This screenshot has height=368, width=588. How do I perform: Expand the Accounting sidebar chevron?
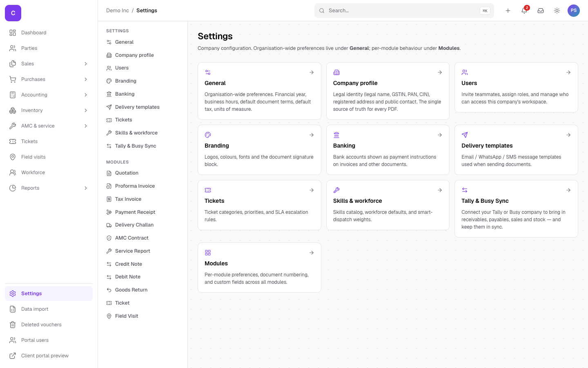pos(86,95)
